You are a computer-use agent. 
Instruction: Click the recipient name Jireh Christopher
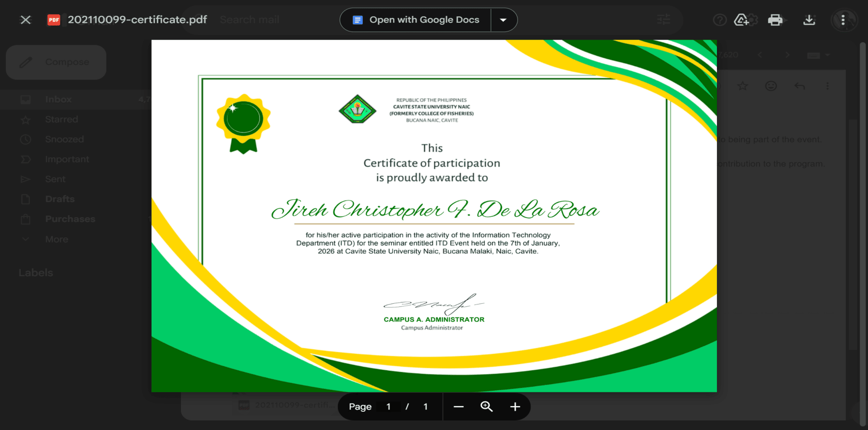click(x=435, y=210)
